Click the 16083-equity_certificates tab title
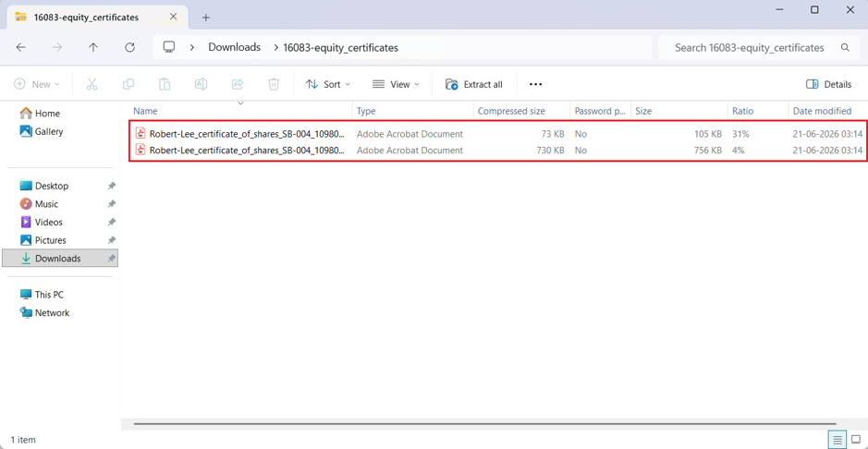Screen dimensions: 868x449 point(86,18)
